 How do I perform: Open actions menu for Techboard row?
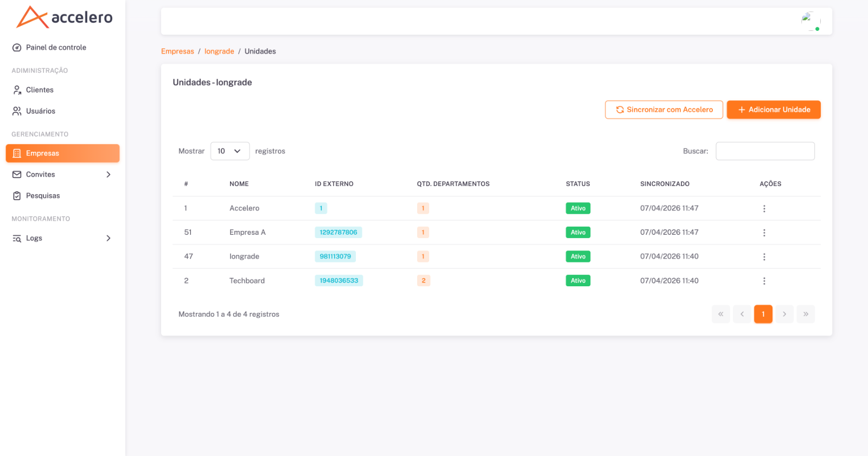(764, 281)
